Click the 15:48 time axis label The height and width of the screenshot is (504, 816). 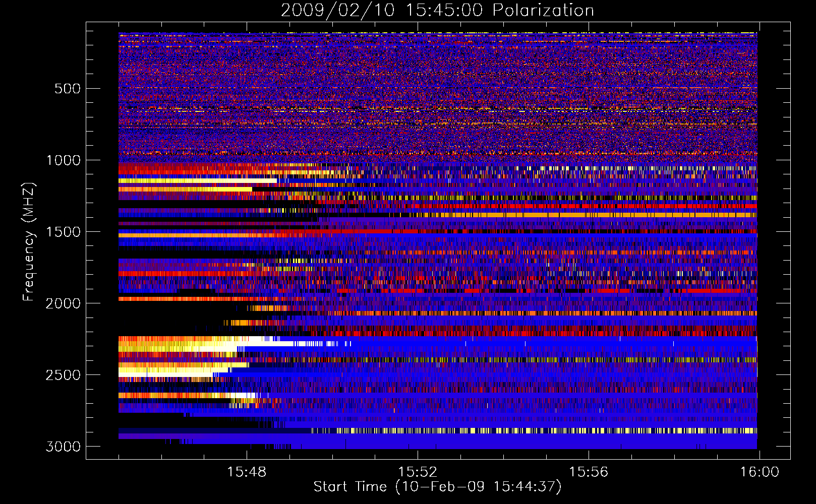tap(247, 472)
